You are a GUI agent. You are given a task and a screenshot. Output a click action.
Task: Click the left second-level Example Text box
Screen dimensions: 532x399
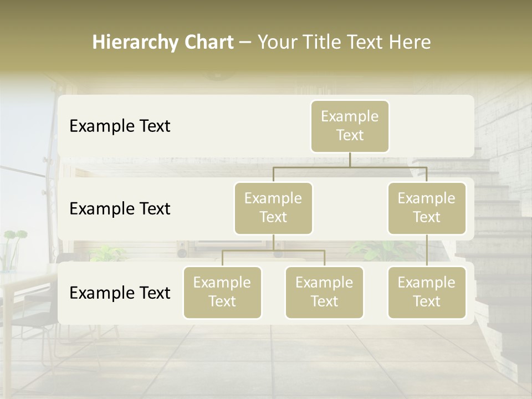[x=273, y=208]
